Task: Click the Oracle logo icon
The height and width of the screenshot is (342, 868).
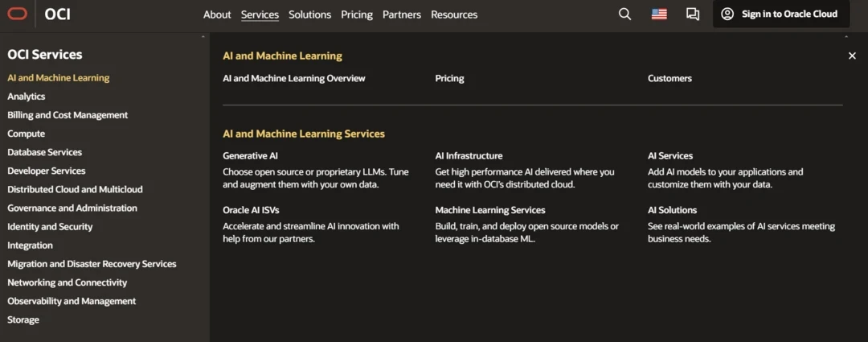Action: [x=17, y=14]
